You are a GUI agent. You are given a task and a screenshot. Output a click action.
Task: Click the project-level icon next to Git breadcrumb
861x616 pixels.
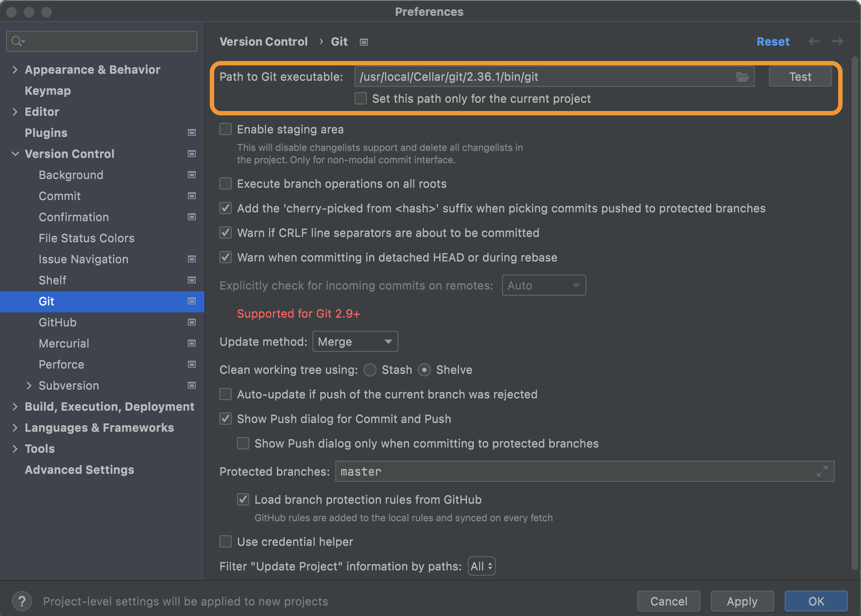pos(364,42)
